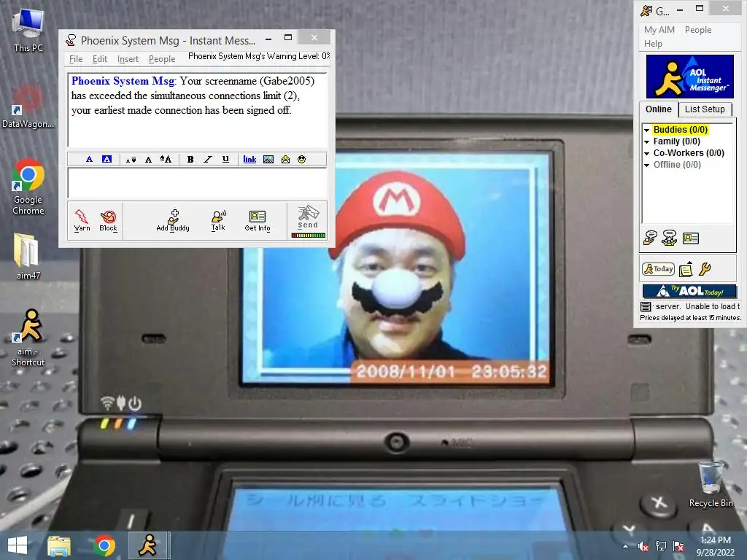Click the Add Buddy button

tap(173, 220)
